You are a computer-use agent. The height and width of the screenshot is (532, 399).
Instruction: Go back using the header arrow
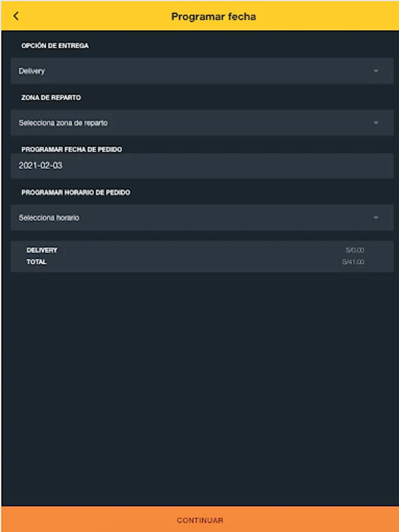(16, 17)
